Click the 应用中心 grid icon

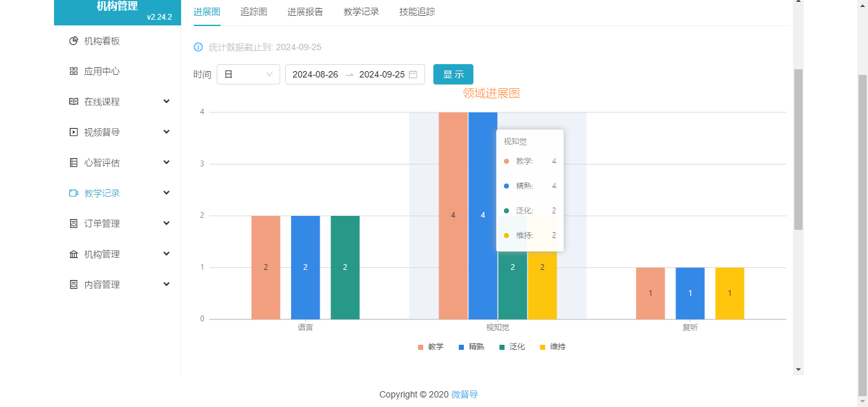(x=73, y=72)
